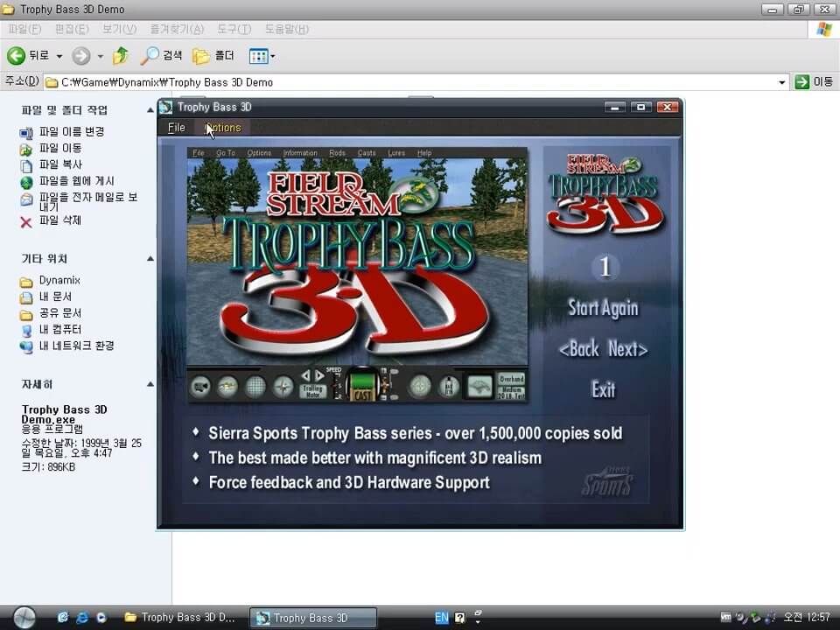Image resolution: width=840 pixels, height=630 pixels.
Task: Launch Windows Media Player from quick launch
Action: tap(101, 618)
